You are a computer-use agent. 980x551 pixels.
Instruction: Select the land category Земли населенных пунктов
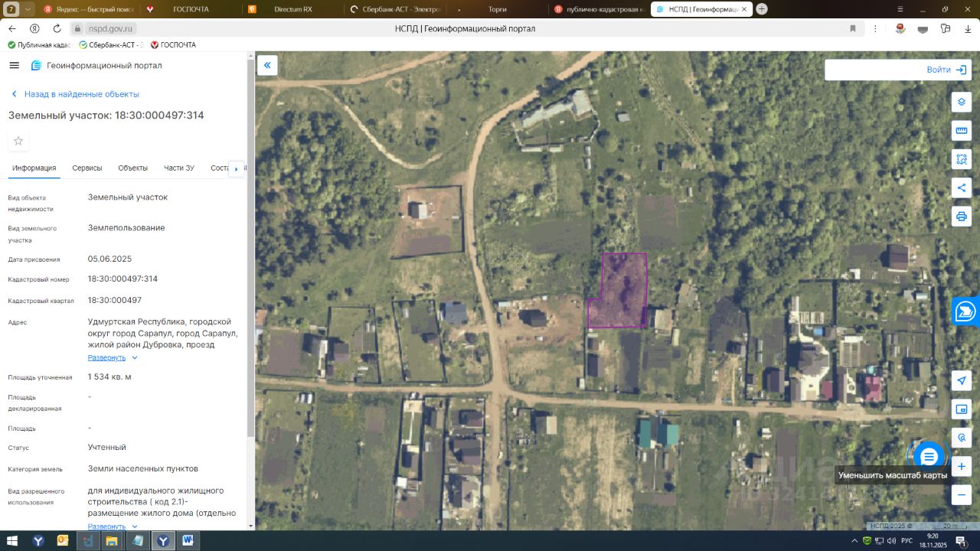143,468
